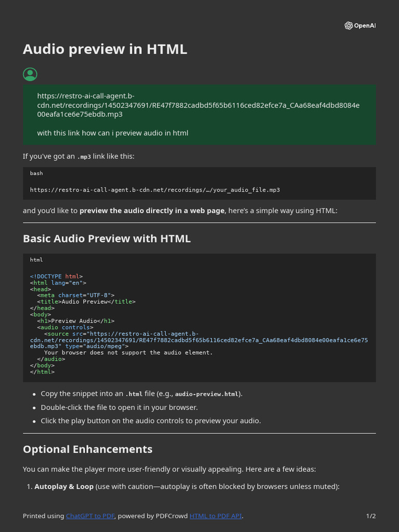
Task: Select the "Basic Audio Preview with HTML" heading
Action: point(107,238)
